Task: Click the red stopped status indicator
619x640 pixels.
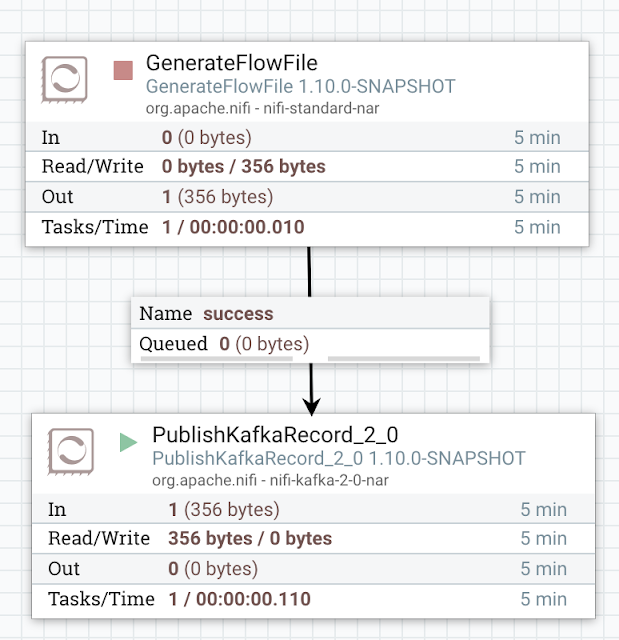Action: point(123,70)
